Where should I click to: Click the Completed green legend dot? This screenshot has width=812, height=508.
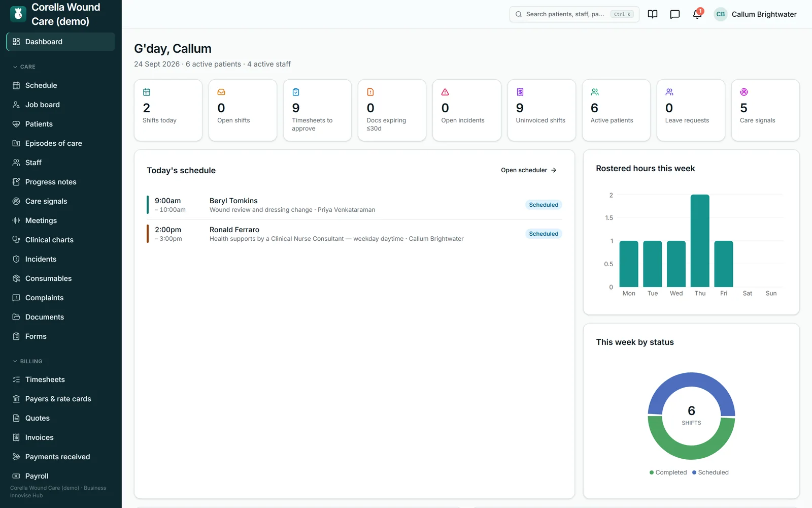(x=652, y=472)
